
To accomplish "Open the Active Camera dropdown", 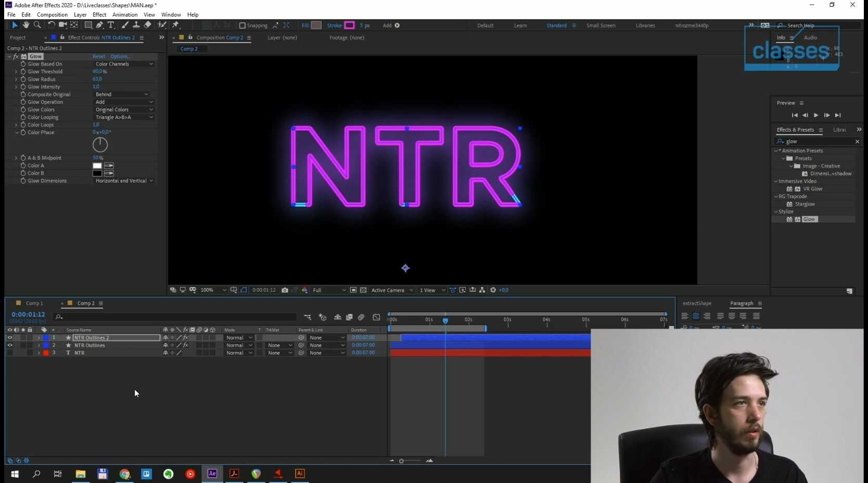I will coord(392,290).
